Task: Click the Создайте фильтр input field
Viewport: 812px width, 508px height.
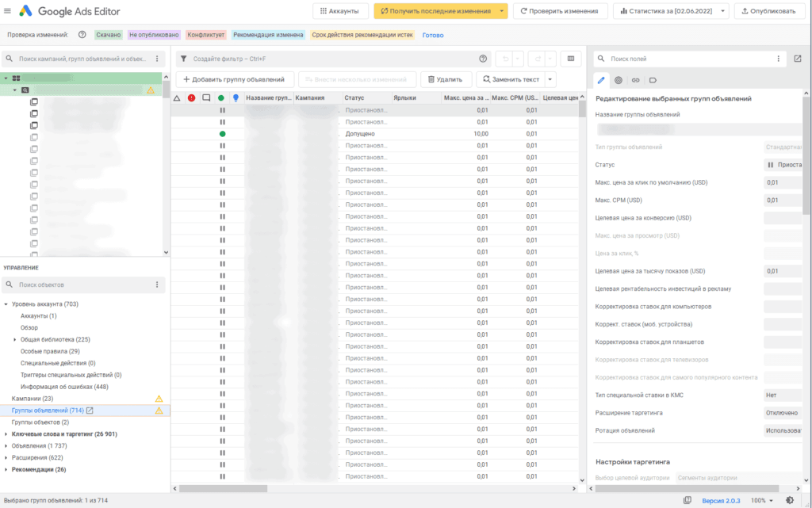Action: [x=331, y=59]
